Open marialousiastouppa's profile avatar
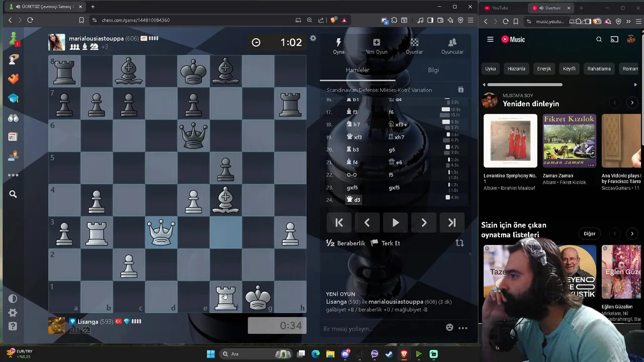 pos(57,42)
